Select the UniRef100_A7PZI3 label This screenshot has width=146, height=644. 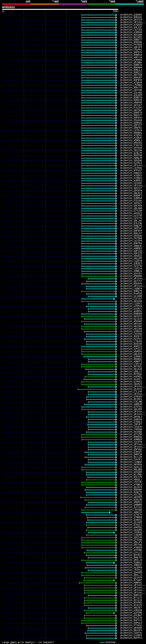(131, 349)
